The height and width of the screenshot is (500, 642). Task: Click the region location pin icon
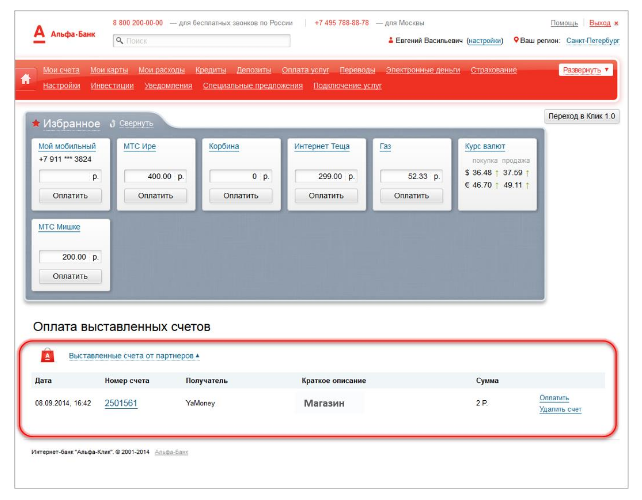[516, 40]
